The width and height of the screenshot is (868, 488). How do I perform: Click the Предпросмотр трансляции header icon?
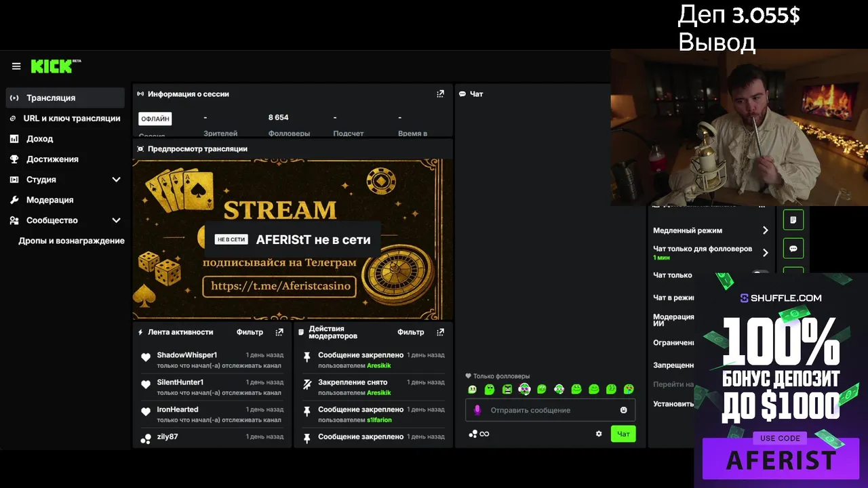[140, 148]
